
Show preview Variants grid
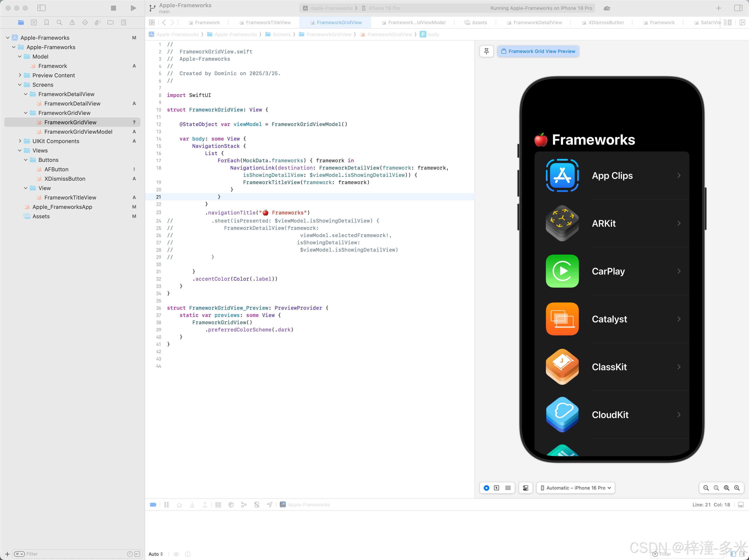pos(508,488)
